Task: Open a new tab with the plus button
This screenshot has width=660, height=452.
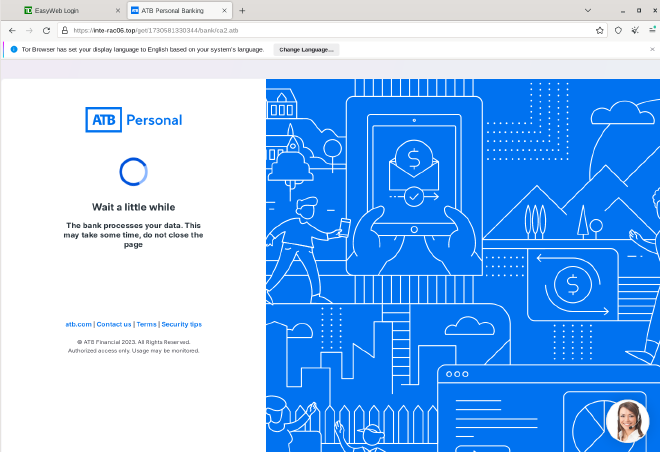Action: coord(242,11)
